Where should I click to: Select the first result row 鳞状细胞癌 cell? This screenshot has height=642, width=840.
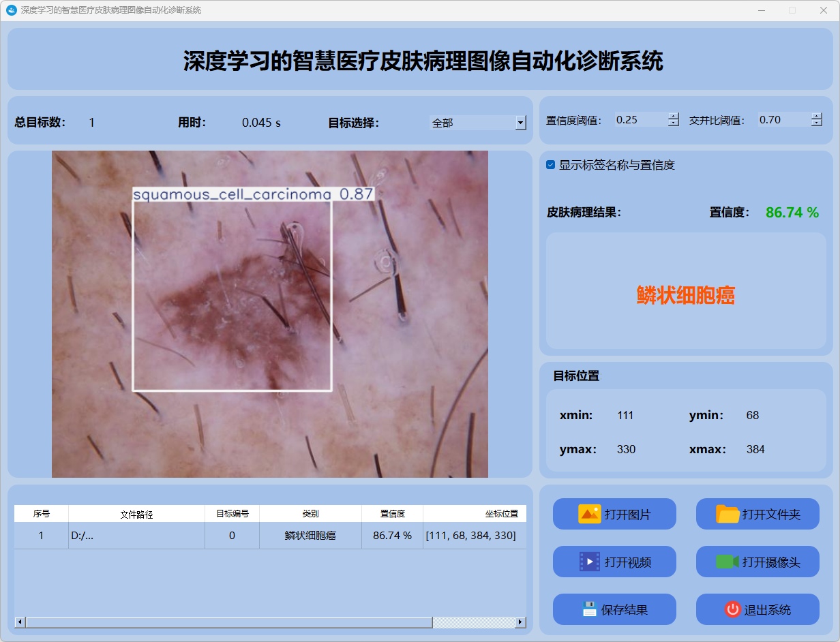[x=310, y=536]
